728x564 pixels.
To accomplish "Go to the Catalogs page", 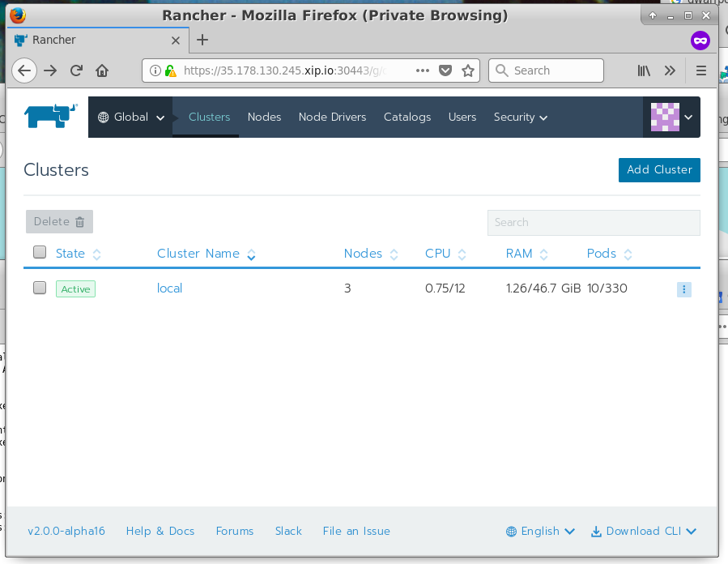I will (x=407, y=117).
